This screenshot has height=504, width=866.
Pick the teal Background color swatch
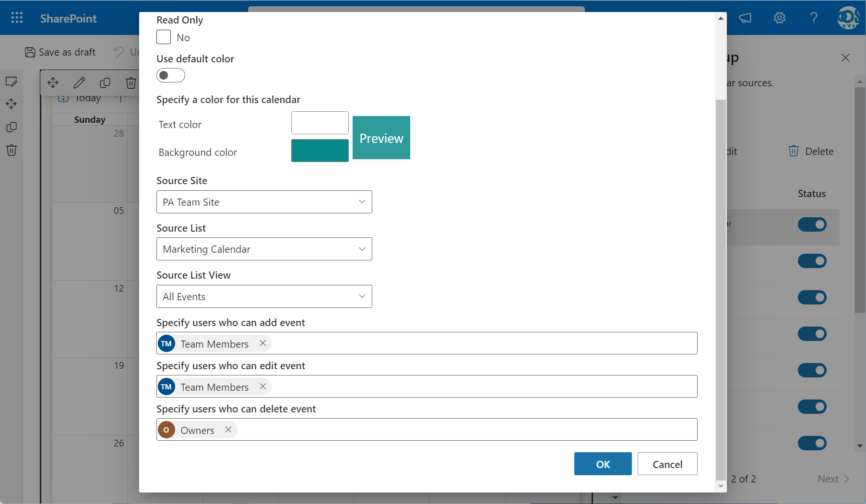(x=320, y=151)
